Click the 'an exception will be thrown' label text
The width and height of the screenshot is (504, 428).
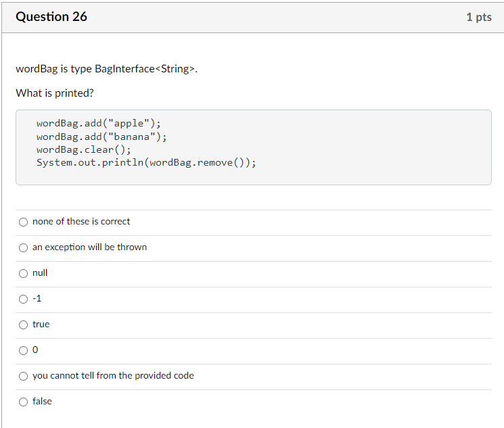[x=89, y=247]
